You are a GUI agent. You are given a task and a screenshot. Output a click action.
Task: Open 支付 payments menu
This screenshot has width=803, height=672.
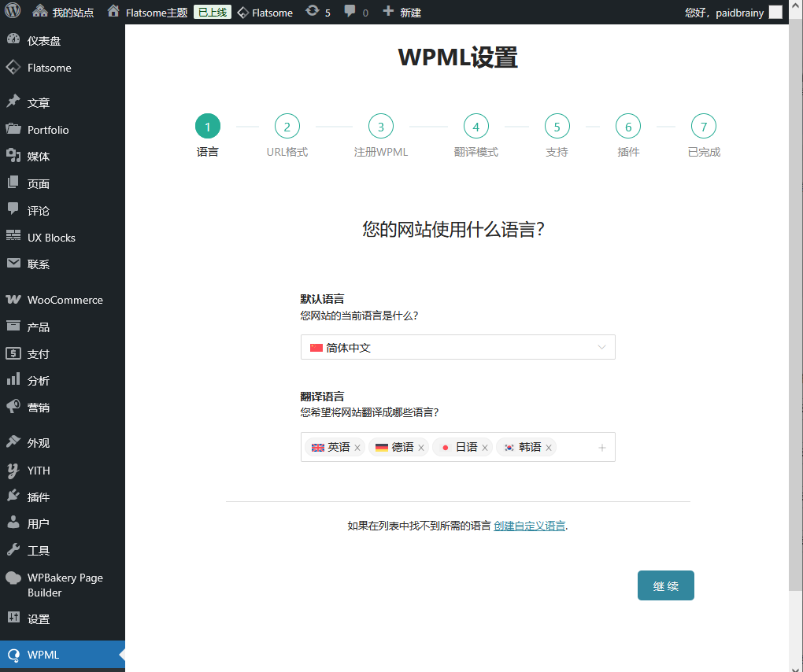[x=62, y=353]
